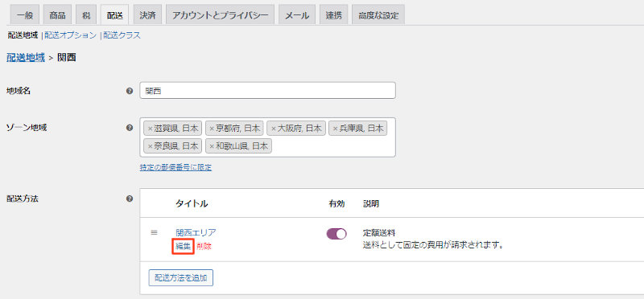Viewport: 644px width, 299px height.
Task: Click the drag handle for 関西エリア
Action: (x=154, y=232)
